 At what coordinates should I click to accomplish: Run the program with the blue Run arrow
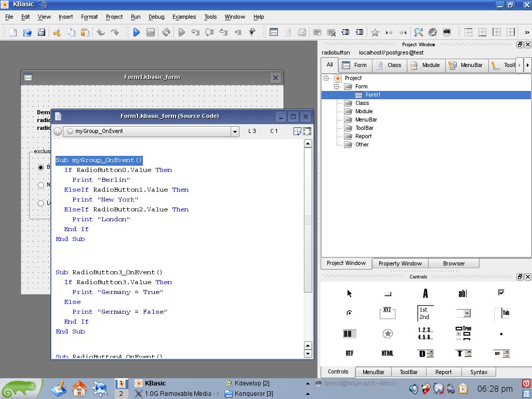pos(136,32)
